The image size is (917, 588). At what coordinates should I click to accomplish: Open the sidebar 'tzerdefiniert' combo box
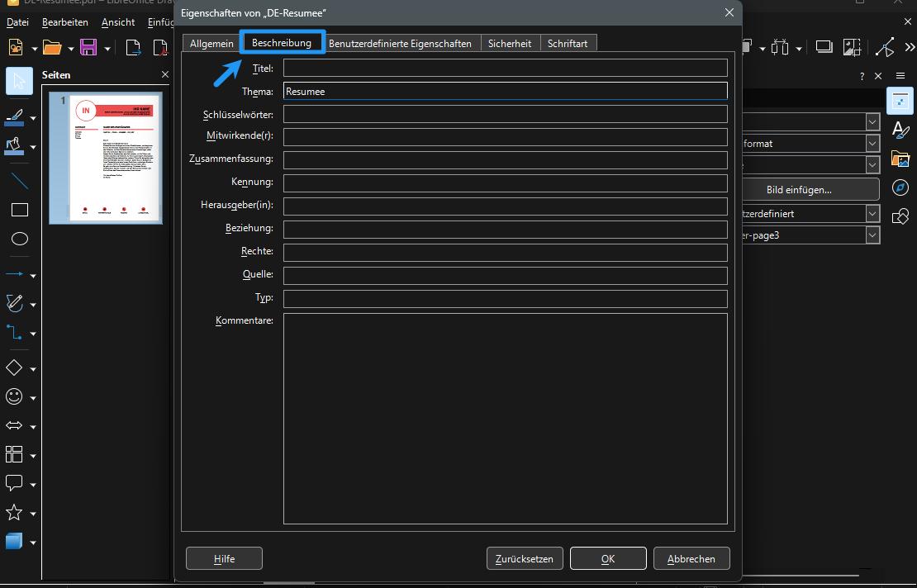pos(811,213)
